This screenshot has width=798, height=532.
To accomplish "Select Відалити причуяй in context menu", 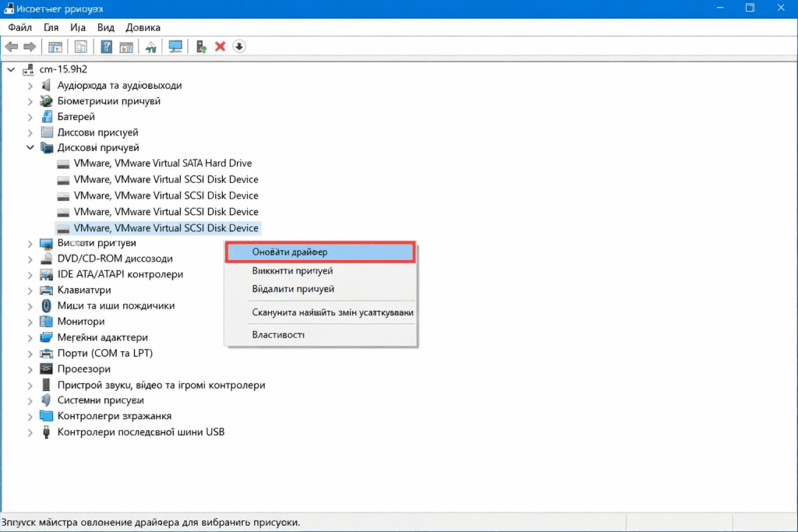I will point(293,289).
